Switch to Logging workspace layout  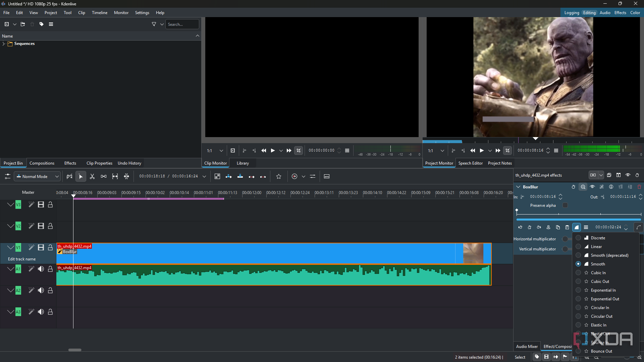[x=572, y=13]
